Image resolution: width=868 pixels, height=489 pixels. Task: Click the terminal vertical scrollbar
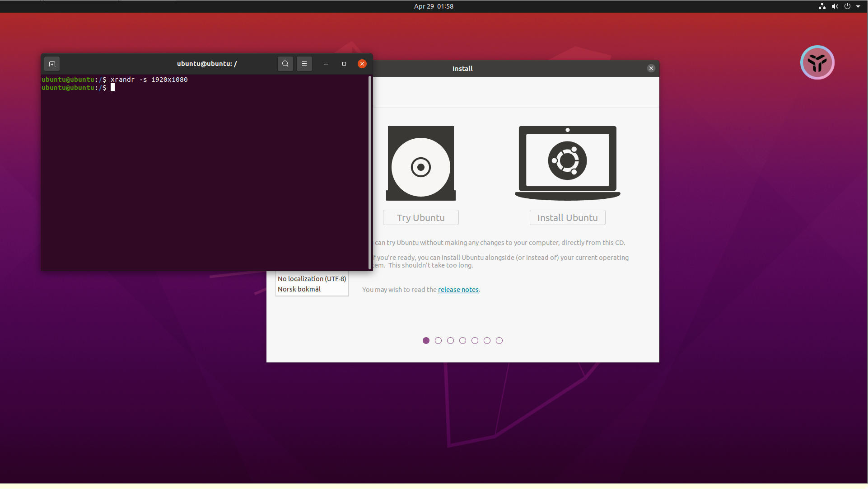click(370, 172)
